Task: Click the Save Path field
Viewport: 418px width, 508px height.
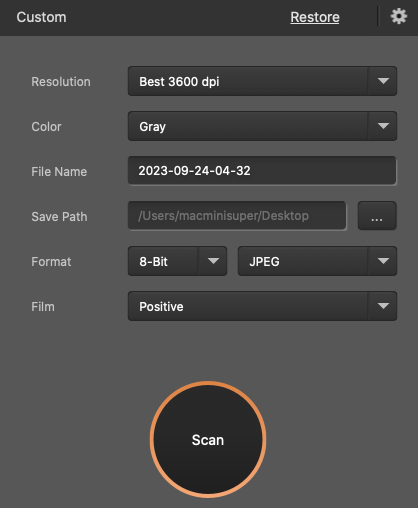Action: click(237, 216)
